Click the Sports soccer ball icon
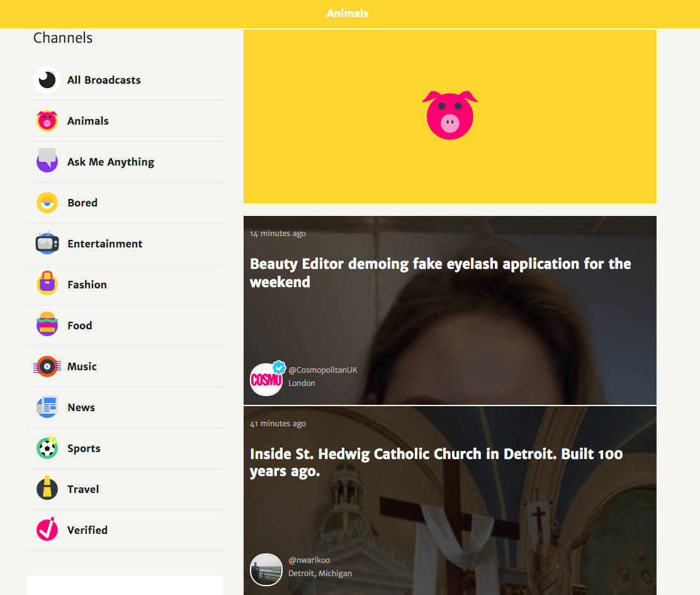 tap(47, 448)
